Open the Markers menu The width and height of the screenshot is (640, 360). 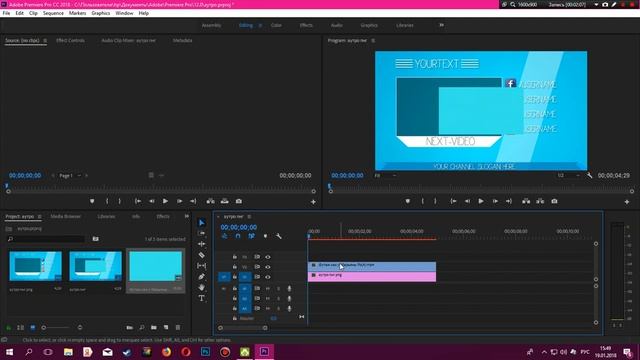pyautogui.click(x=77, y=13)
